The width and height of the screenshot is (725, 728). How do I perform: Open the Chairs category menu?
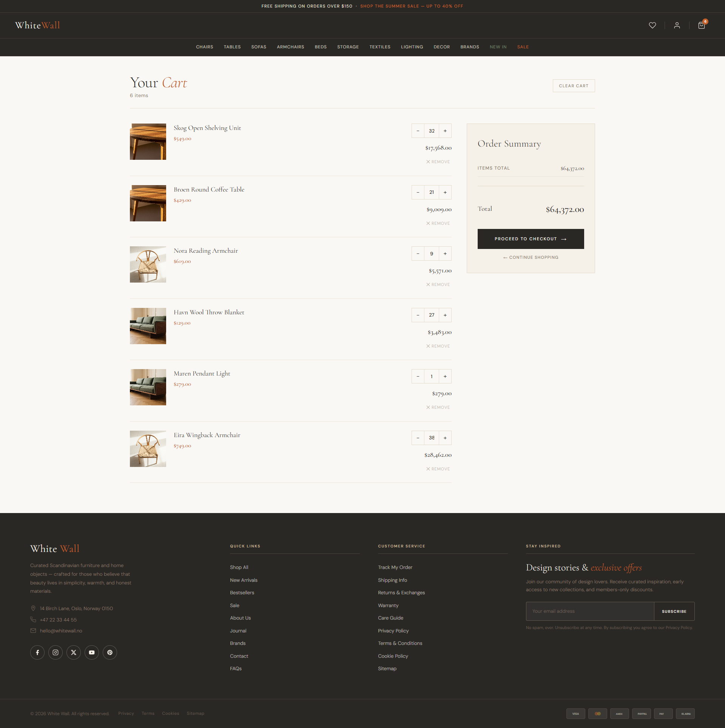(205, 47)
